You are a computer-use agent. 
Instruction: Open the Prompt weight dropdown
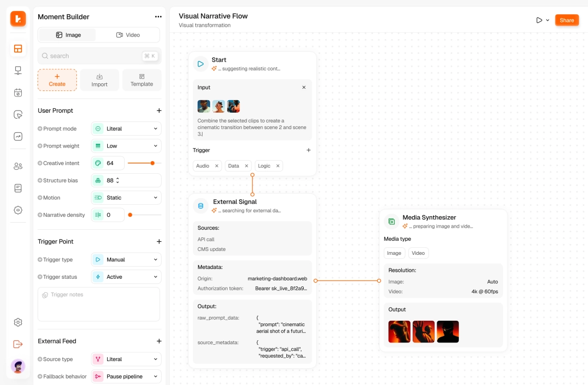tap(126, 146)
